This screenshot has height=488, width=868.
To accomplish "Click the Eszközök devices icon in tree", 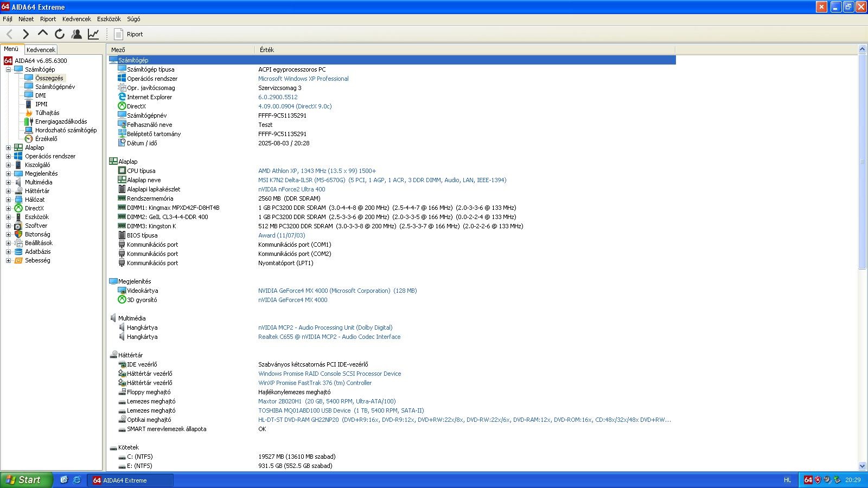I will coord(18,217).
